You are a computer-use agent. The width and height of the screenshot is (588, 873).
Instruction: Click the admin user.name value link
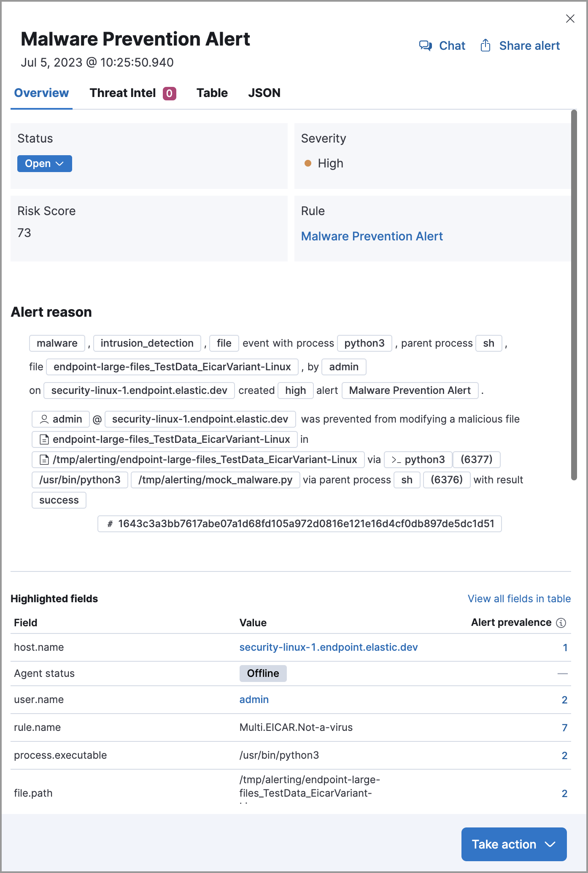pyautogui.click(x=254, y=700)
